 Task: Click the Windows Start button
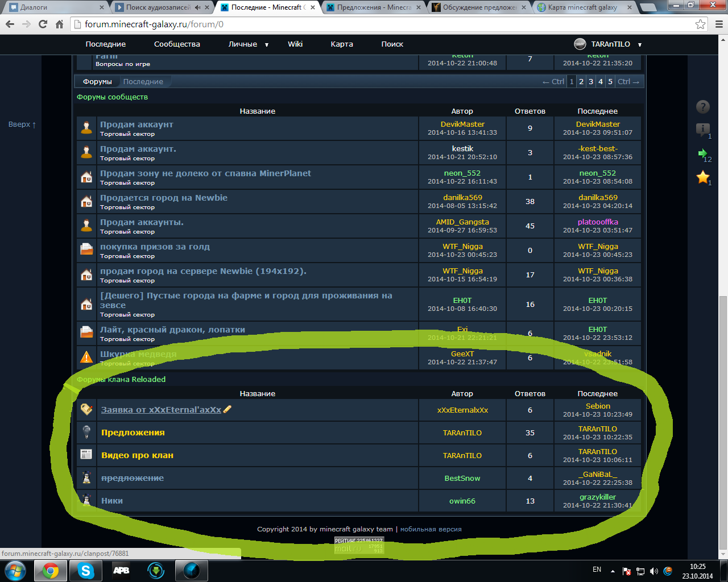(15, 570)
